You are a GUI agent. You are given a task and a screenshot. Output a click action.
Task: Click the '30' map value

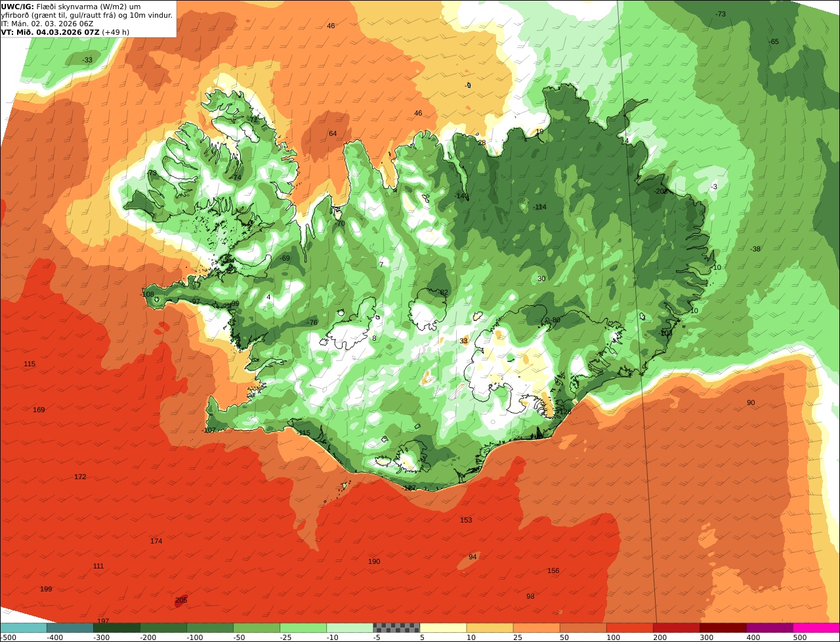[x=541, y=279]
